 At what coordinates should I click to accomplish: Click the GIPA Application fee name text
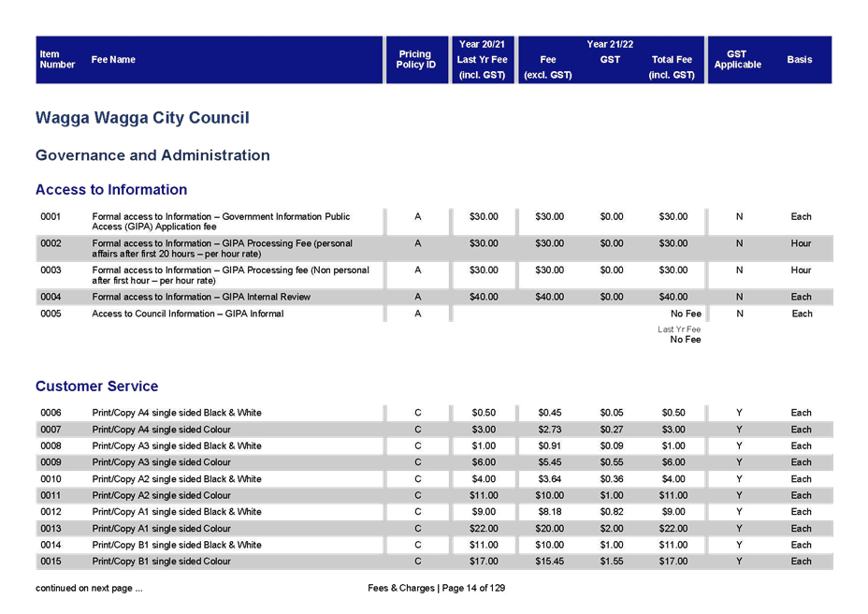pyautogui.click(x=222, y=222)
